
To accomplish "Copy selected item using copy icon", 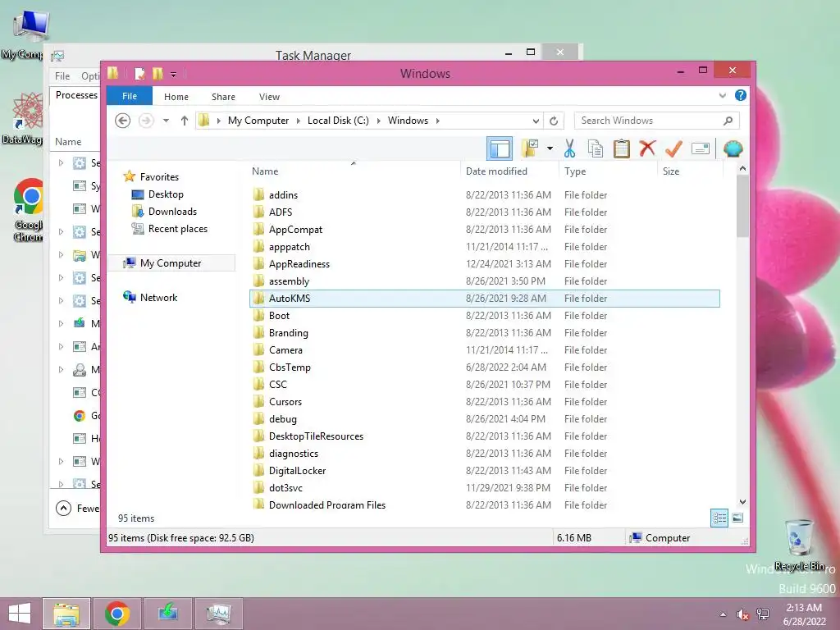I will click(x=596, y=148).
